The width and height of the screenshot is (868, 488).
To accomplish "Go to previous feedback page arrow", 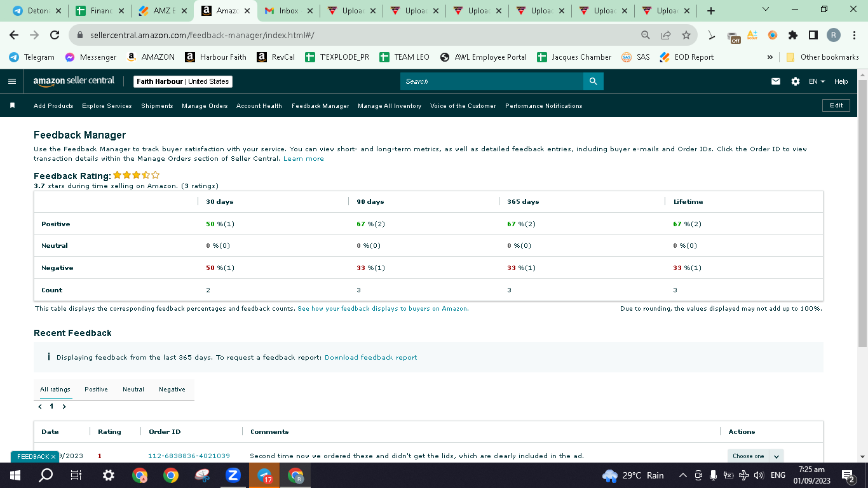I will pos(40,407).
